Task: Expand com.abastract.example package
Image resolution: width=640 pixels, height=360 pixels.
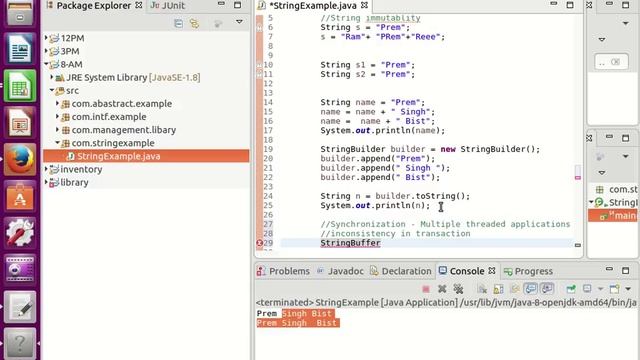Action: tap(58, 104)
